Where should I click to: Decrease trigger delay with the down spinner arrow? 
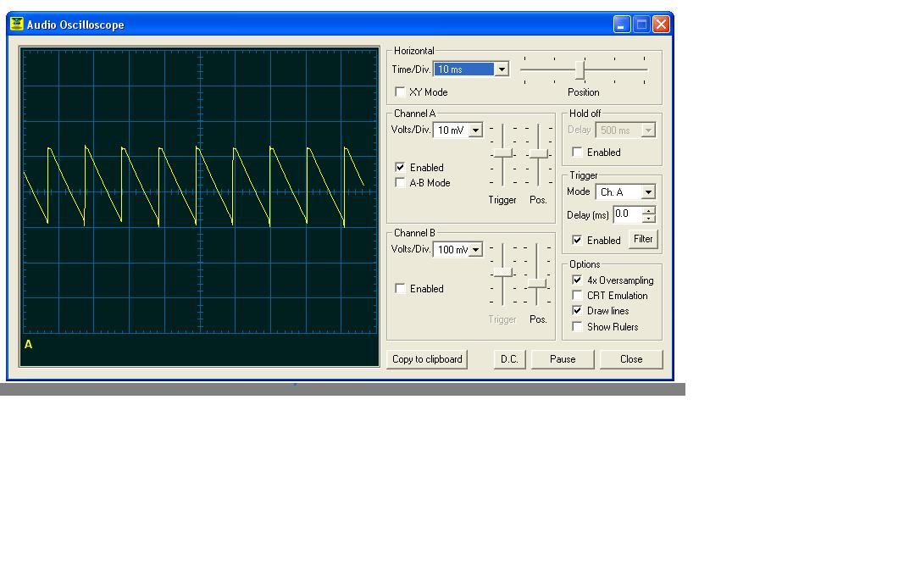[x=649, y=219]
